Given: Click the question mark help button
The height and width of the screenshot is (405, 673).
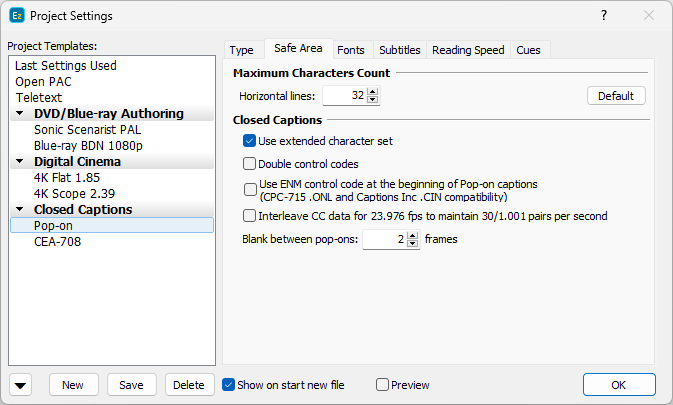Looking at the screenshot, I should coord(603,16).
